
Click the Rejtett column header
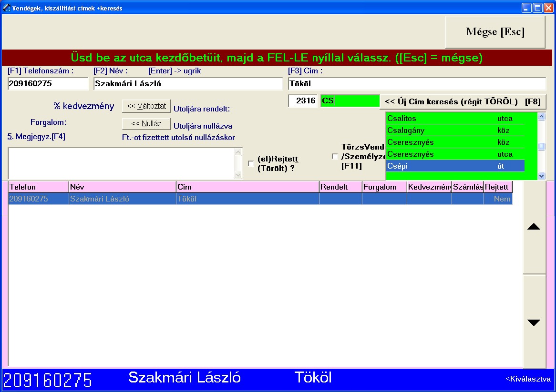[x=498, y=187]
